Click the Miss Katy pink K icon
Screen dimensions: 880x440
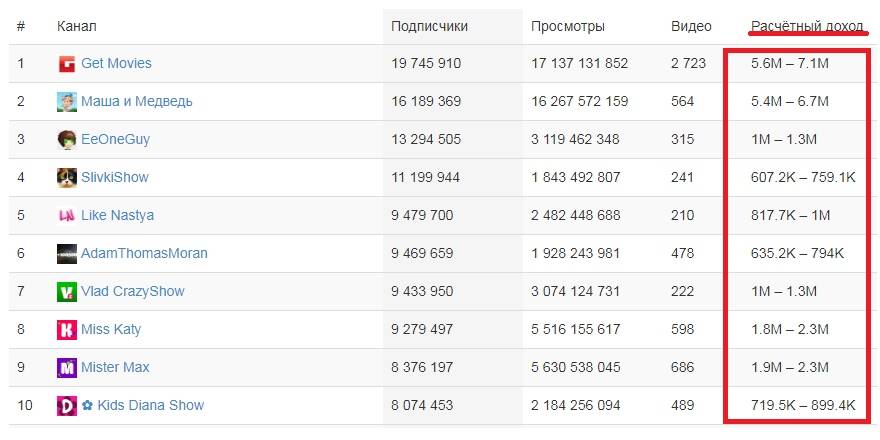pos(67,329)
